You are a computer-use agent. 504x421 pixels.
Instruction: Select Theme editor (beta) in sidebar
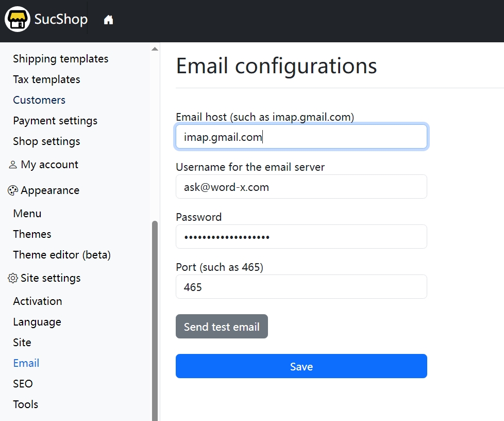(x=62, y=255)
